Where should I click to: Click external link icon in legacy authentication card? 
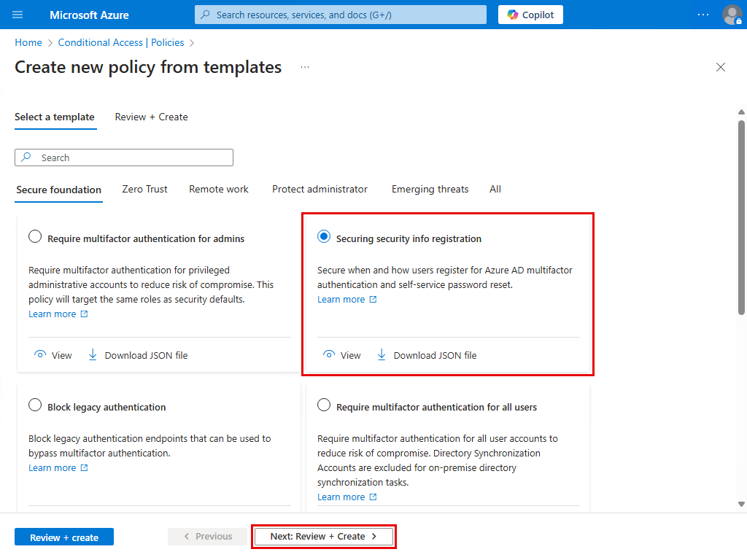[85, 467]
